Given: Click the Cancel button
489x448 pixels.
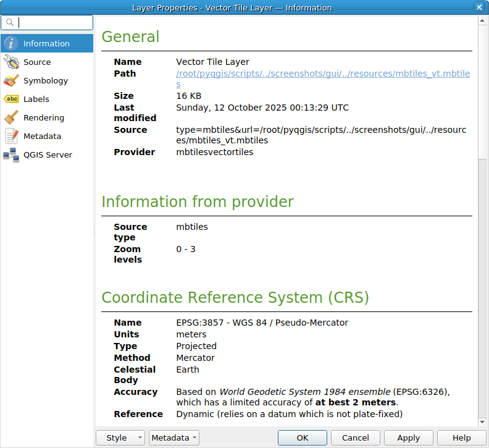Looking at the screenshot, I should point(355,437).
